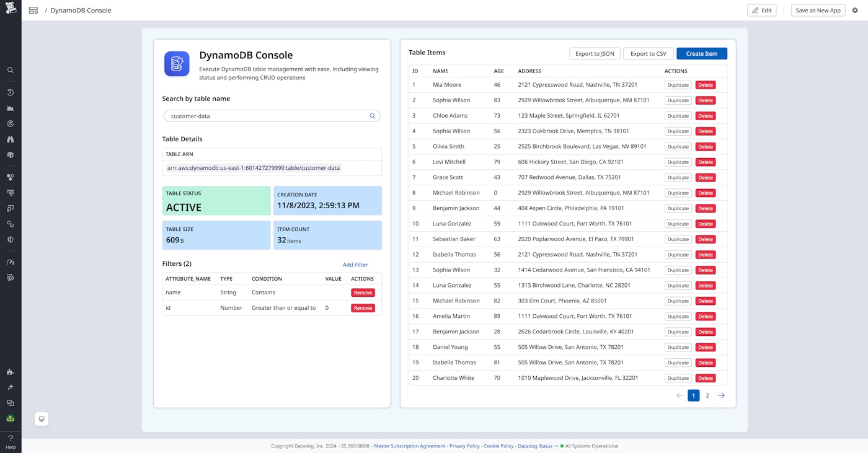Open the log search list icon

pyautogui.click(x=11, y=278)
